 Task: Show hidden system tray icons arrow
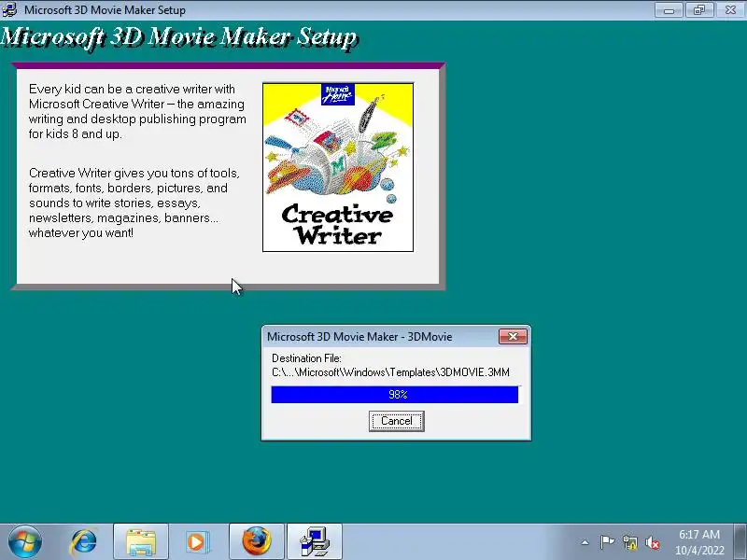(585, 542)
